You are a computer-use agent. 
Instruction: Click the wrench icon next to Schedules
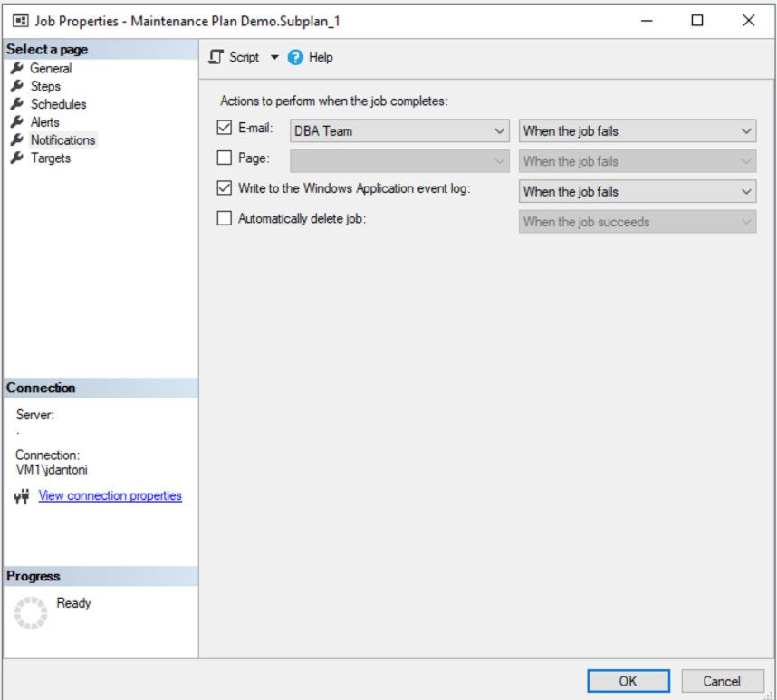(16, 104)
